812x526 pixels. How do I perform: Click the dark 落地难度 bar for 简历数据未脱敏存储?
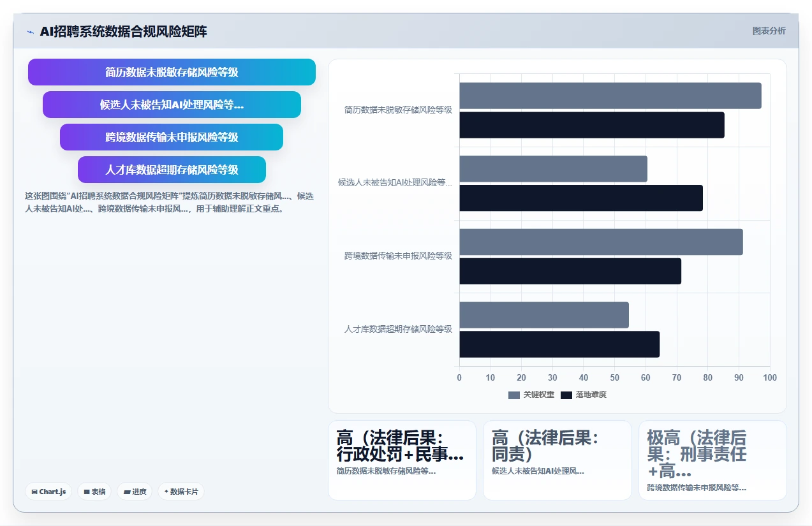tap(592, 125)
